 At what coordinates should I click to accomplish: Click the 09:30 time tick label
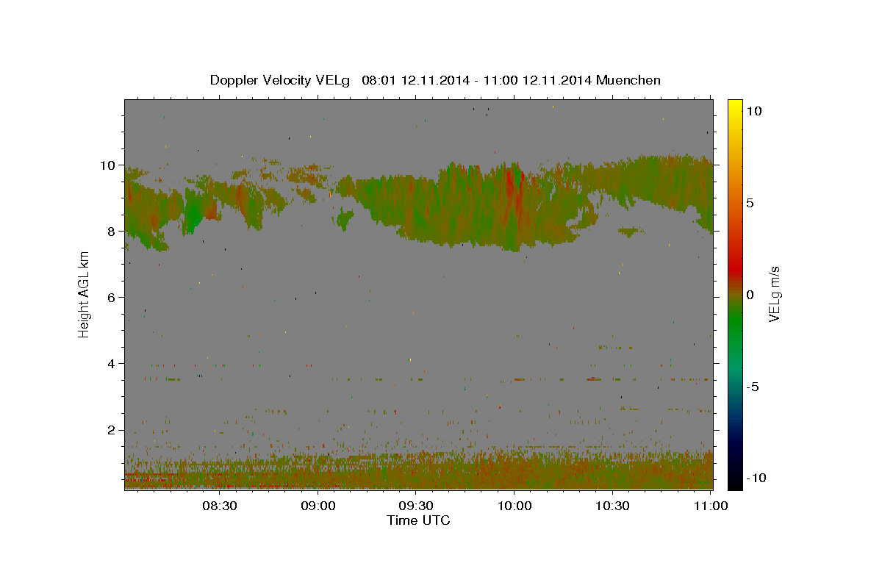(x=416, y=506)
